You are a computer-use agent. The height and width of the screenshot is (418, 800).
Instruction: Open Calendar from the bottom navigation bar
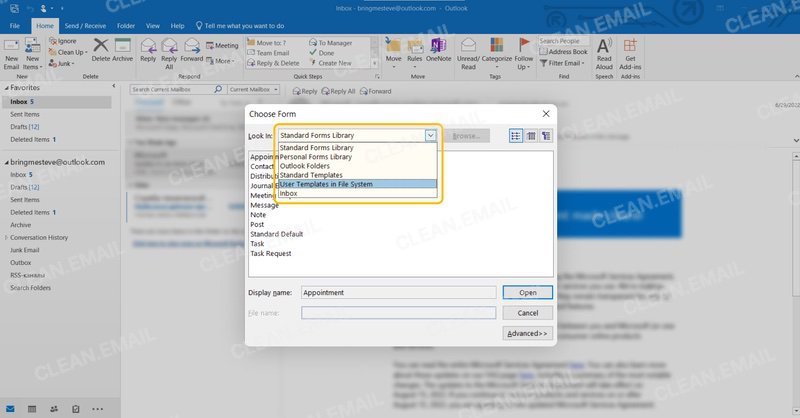(x=32, y=409)
